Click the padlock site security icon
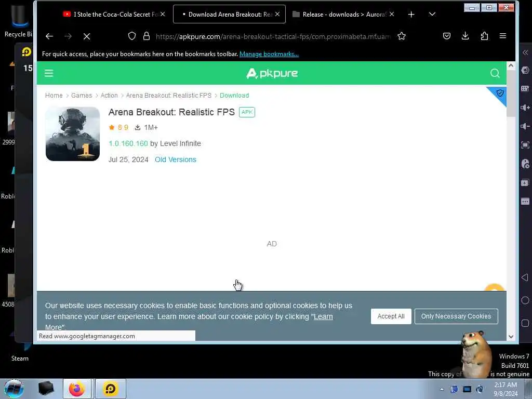Viewport: 532px width, 399px height. 146,36
